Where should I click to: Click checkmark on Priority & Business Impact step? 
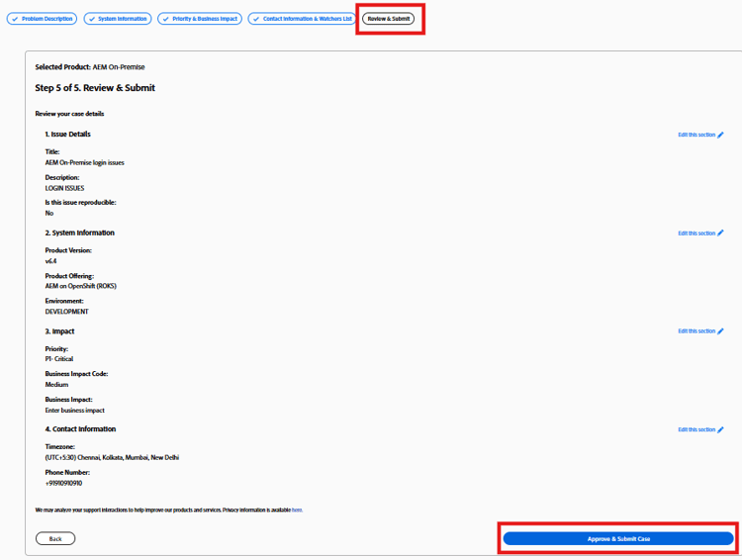coord(165,19)
